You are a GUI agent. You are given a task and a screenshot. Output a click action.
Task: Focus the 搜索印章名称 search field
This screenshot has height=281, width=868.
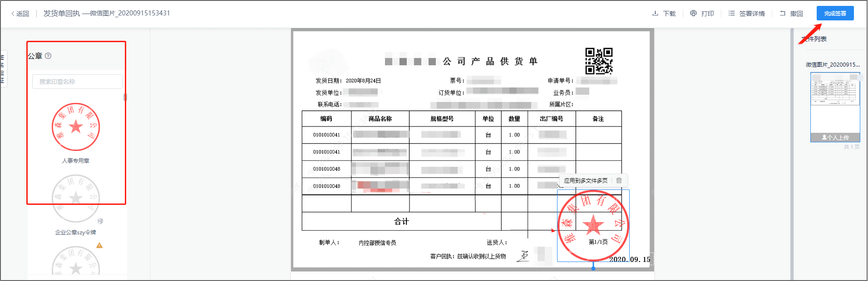tap(77, 82)
